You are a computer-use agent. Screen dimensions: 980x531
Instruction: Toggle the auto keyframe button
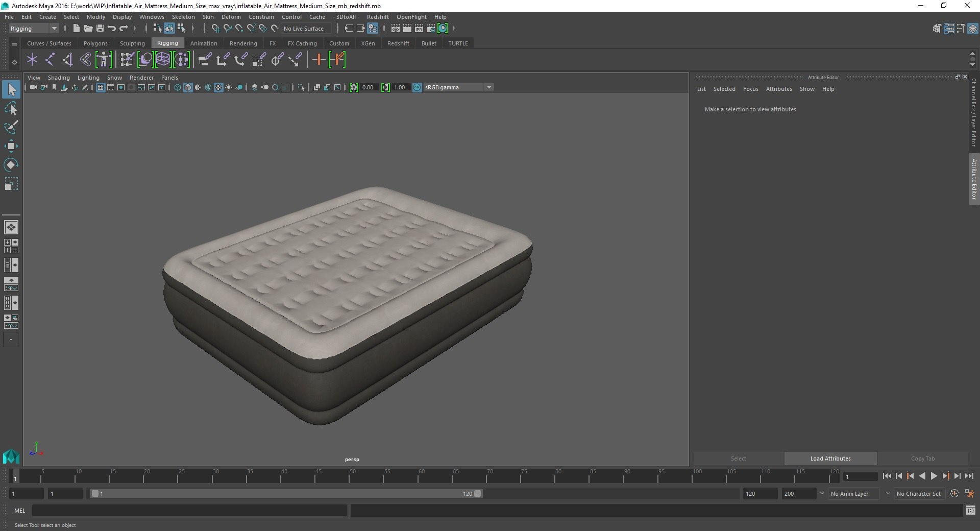[954, 494]
